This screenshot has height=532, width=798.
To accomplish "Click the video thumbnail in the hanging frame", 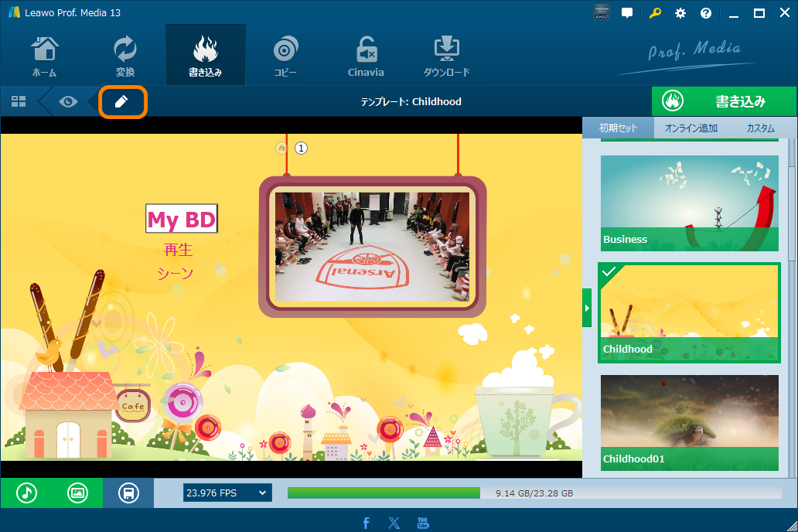I will tap(373, 247).
